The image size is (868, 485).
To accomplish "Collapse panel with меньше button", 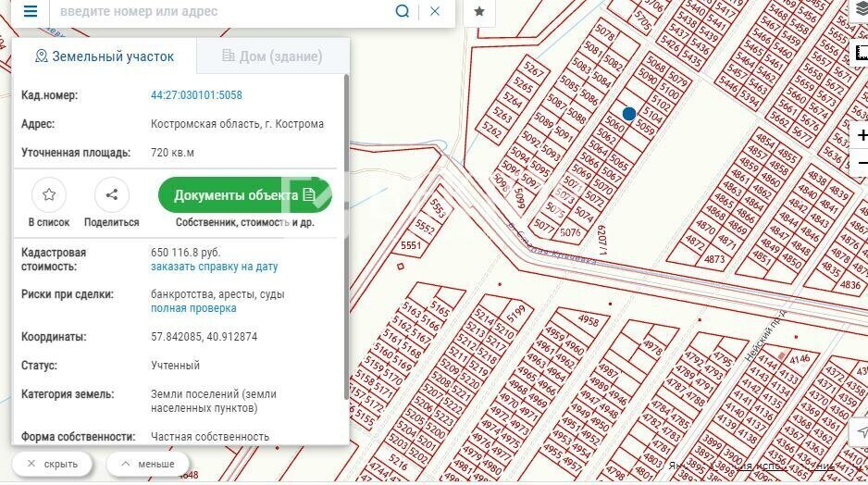I will point(147,464).
